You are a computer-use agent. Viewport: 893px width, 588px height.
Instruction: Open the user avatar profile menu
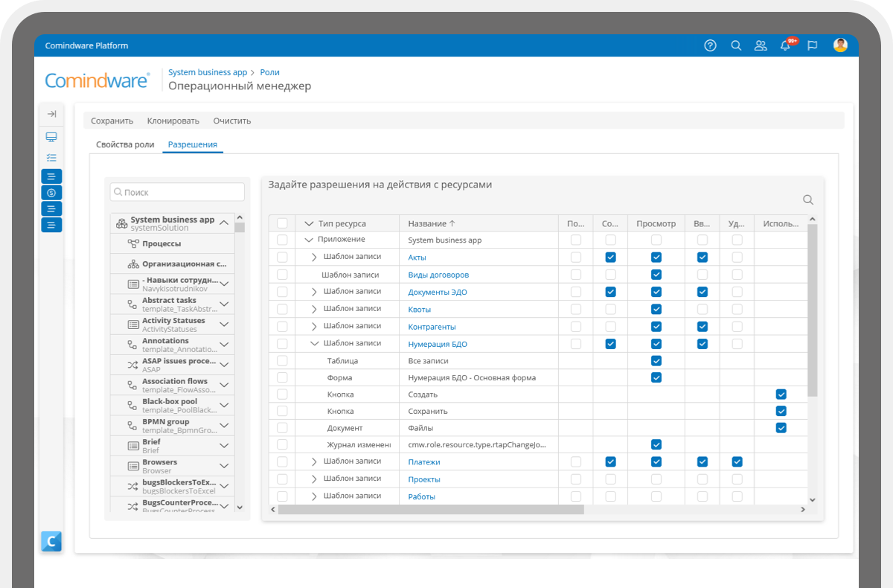(840, 45)
